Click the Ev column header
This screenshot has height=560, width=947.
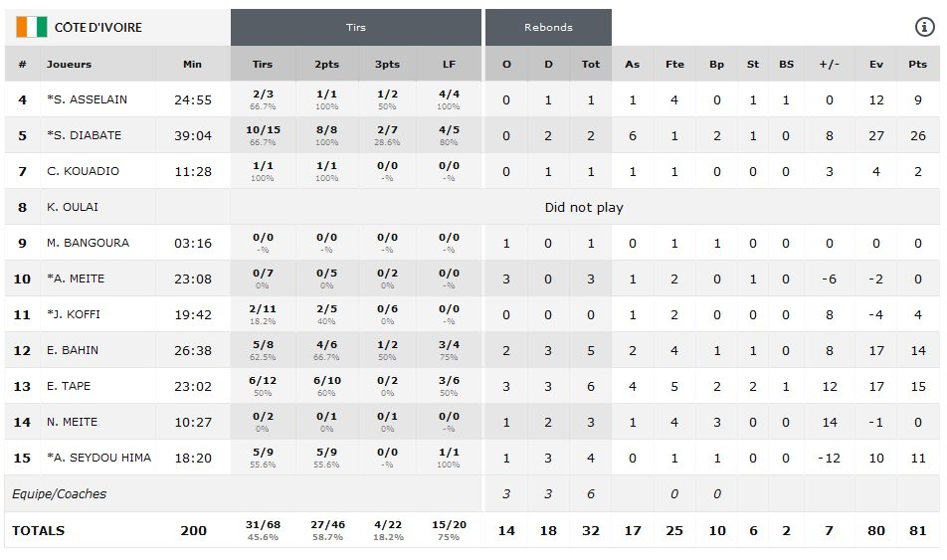(875, 65)
